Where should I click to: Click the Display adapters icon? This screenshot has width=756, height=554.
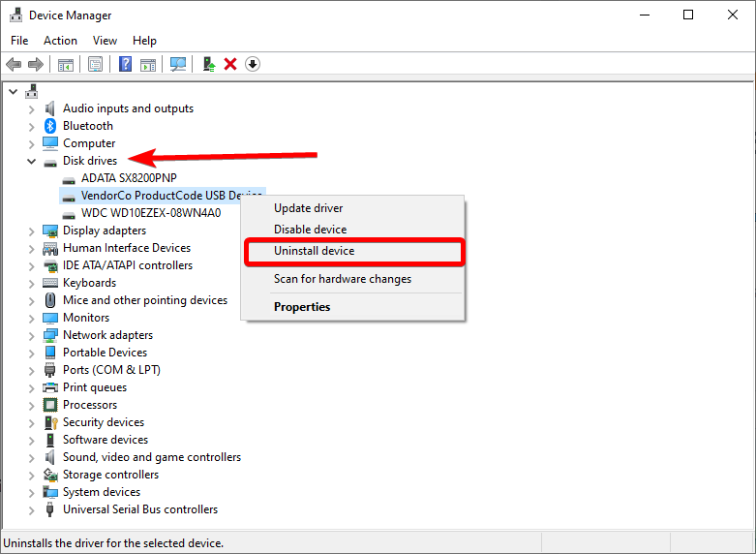tap(50, 231)
